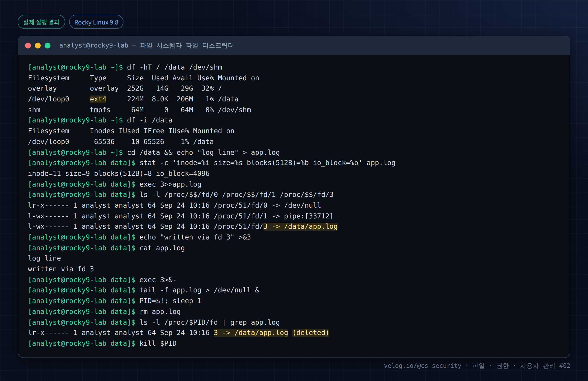Click the 'df -hT / /data /dev/shm' command
This screenshot has width=588, height=381.
(x=174, y=67)
